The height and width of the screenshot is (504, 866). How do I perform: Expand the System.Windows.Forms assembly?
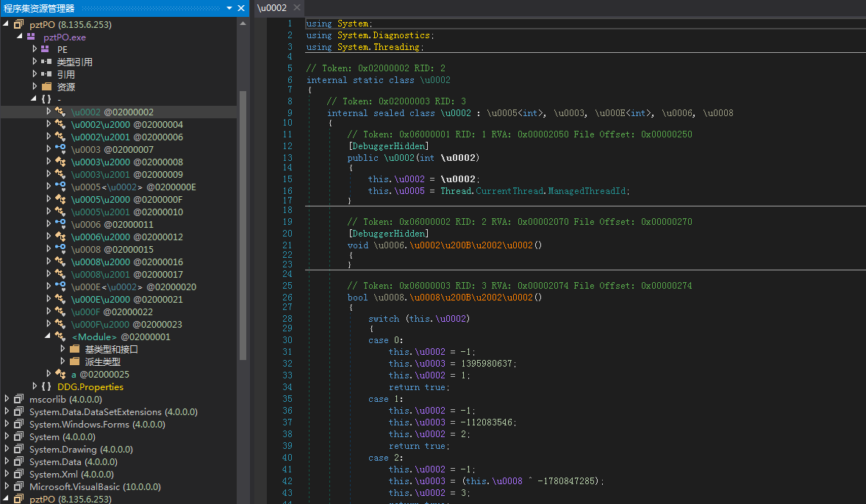pyautogui.click(x=7, y=424)
